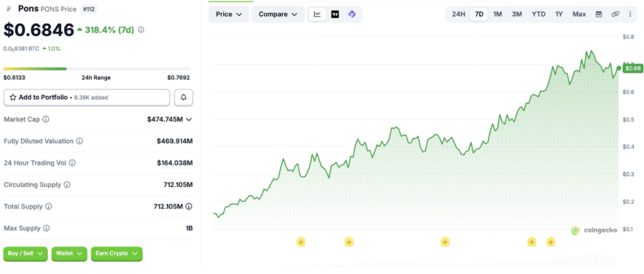Click the first yellow news marker on chart

pyautogui.click(x=301, y=242)
